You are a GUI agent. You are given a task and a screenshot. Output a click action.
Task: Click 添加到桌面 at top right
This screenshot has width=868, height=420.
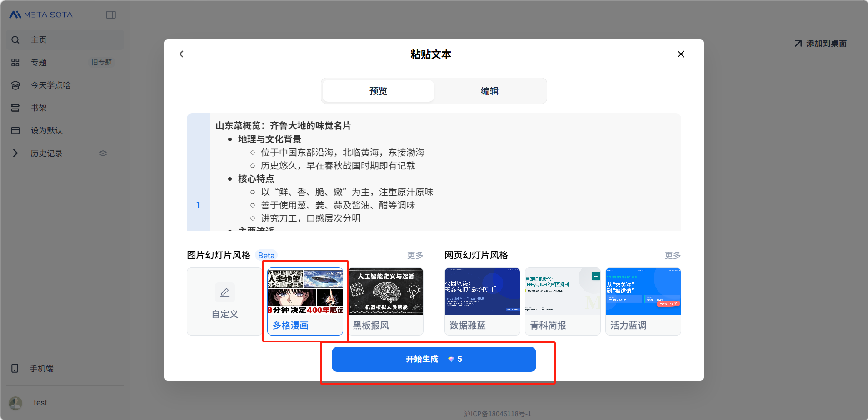(821, 44)
